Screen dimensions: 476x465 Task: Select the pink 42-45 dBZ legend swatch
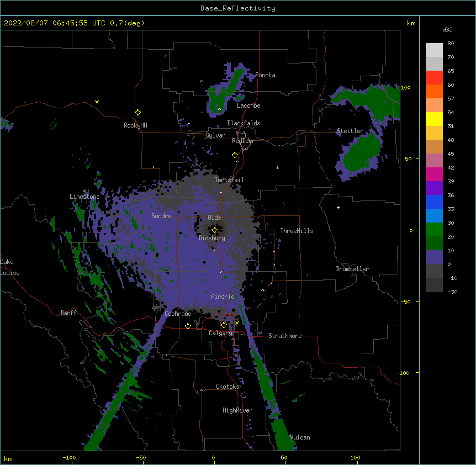pos(434,161)
